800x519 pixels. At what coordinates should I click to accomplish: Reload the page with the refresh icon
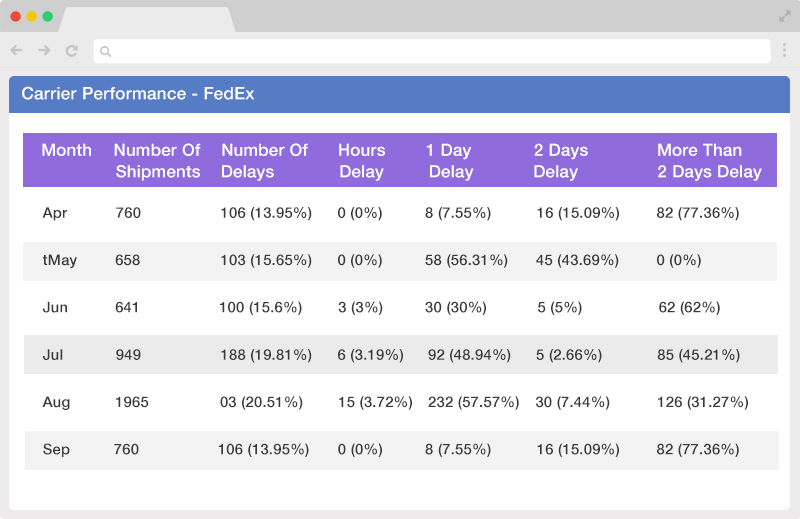(72, 51)
